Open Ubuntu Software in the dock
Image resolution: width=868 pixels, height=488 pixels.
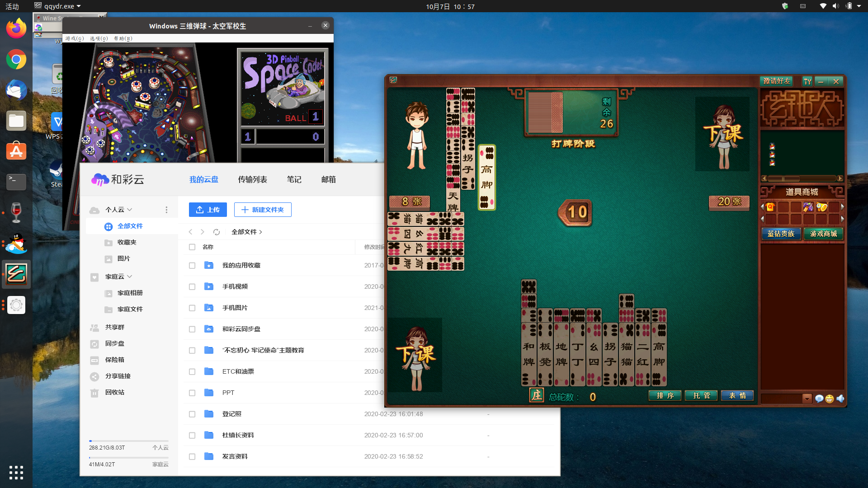16,151
